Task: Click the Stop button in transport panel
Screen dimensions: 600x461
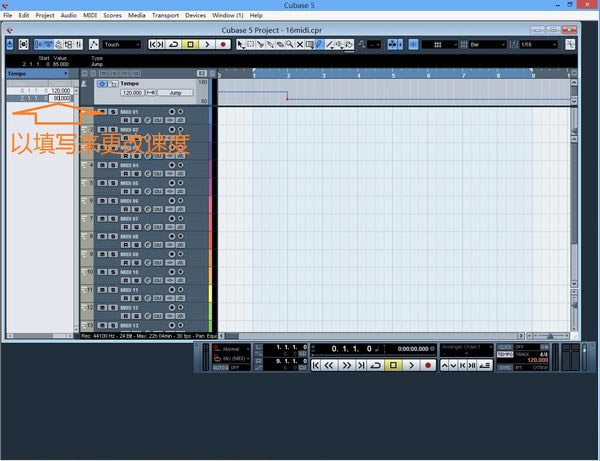Action: point(393,366)
